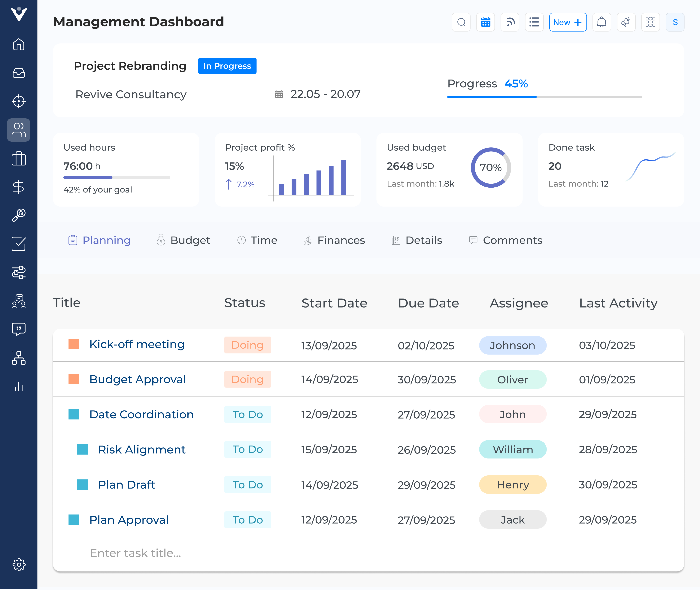This screenshot has height=590, width=700.
Task: Check the square next to Plan Draft
Action: pyautogui.click(x=82, y=484)
